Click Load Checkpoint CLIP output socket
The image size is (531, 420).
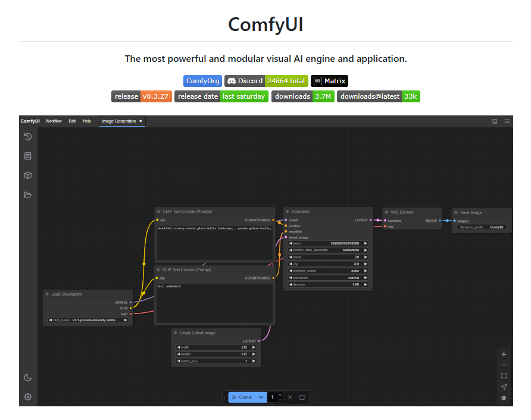131,308
